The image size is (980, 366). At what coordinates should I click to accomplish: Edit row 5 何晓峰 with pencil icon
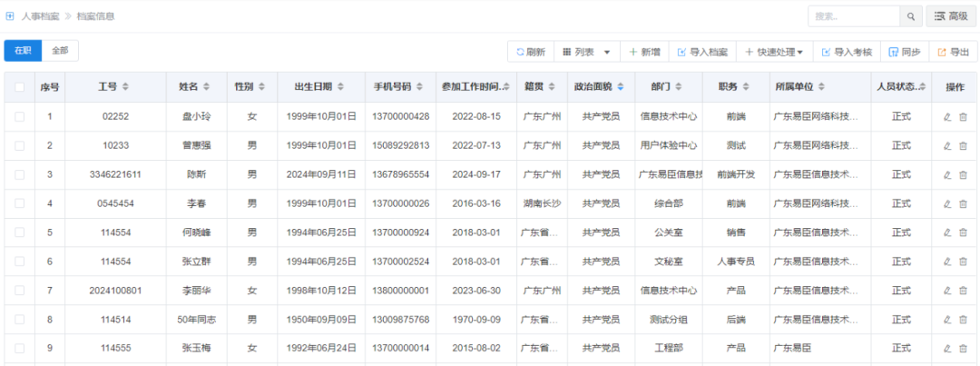(x=946, y=232)
